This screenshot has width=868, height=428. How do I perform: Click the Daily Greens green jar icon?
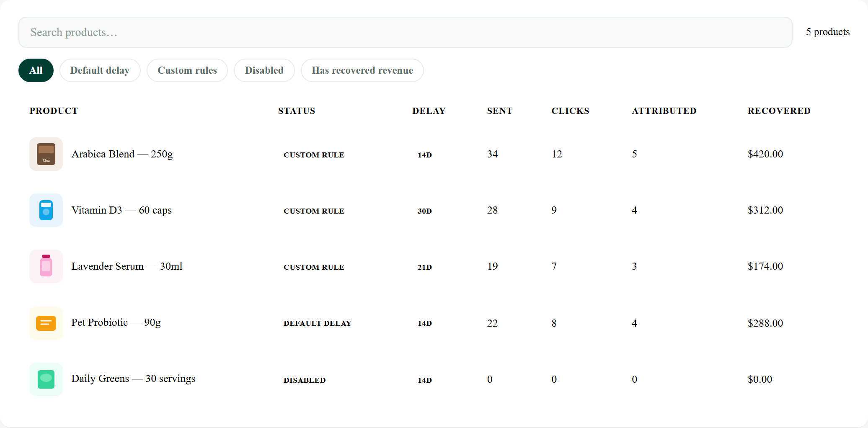coord(46,379)
